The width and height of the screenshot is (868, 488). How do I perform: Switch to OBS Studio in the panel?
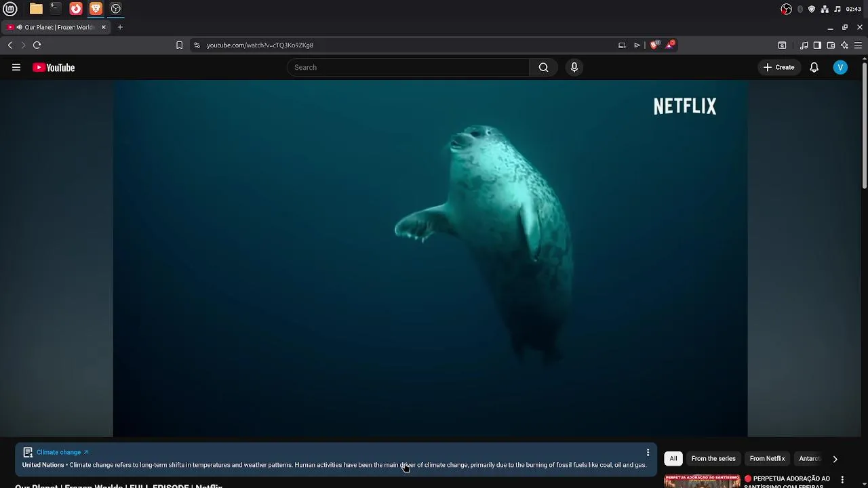pyautogui.click(x=116, y=9)
